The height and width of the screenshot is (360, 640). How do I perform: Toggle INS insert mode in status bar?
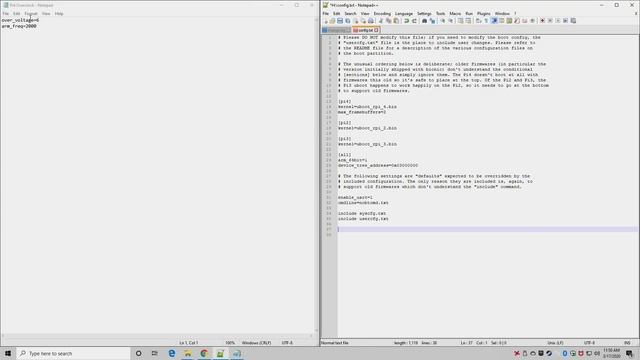[x=627, y=343]
